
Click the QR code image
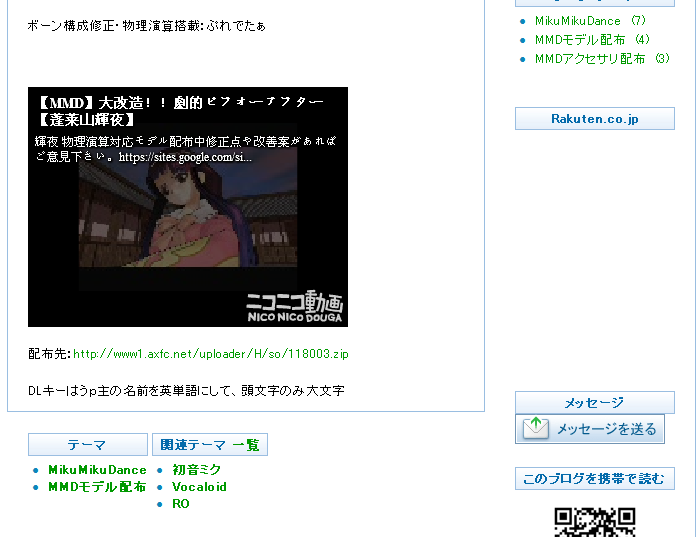[595, 522]
